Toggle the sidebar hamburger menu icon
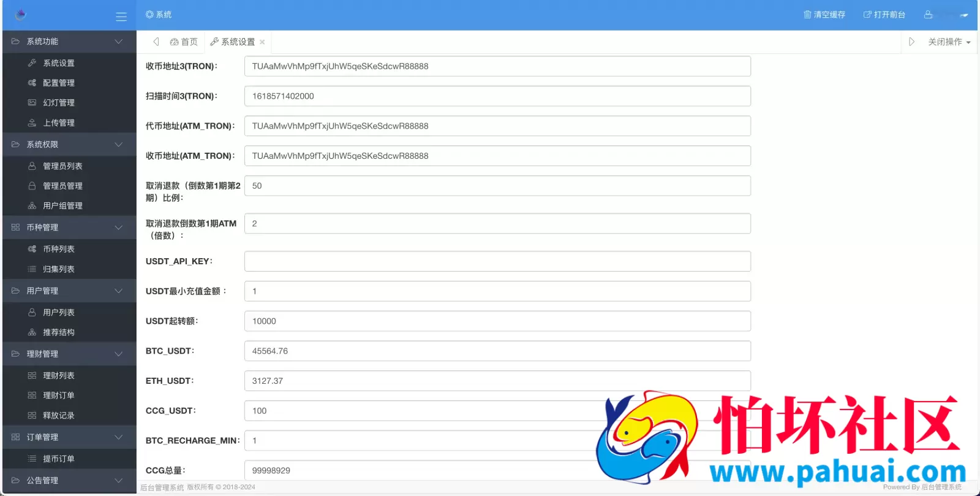980x496 pixels. coord(121,17)
